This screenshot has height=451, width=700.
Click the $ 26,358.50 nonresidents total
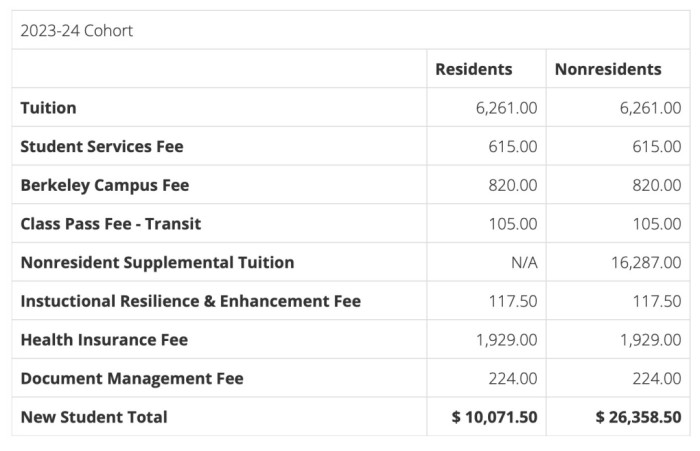point(638,417)
